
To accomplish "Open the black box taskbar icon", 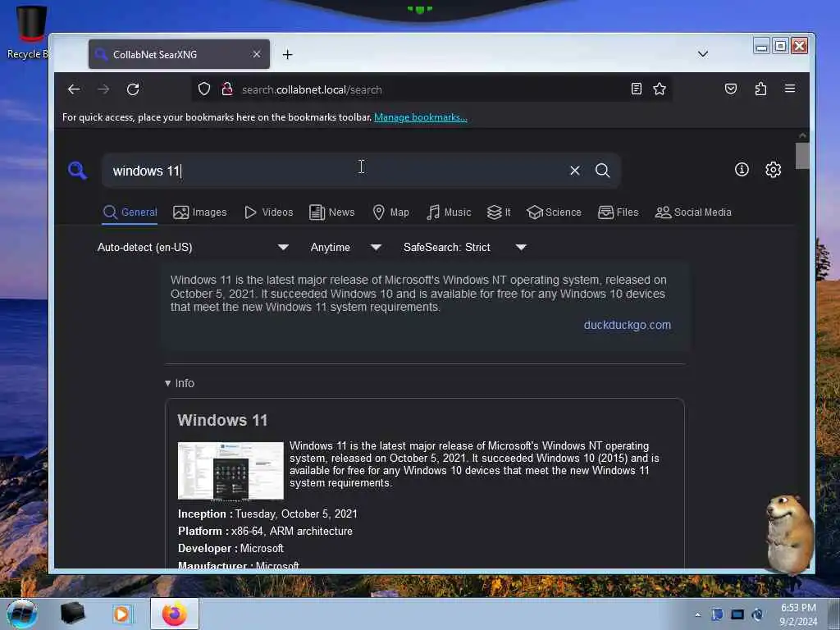I will pos(72,614).
